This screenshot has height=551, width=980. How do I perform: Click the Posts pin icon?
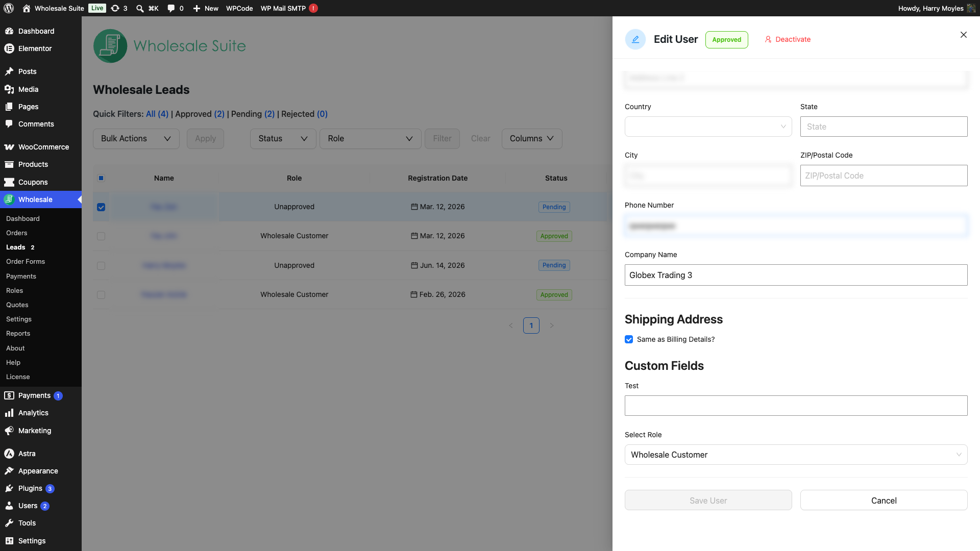(9, 71)
